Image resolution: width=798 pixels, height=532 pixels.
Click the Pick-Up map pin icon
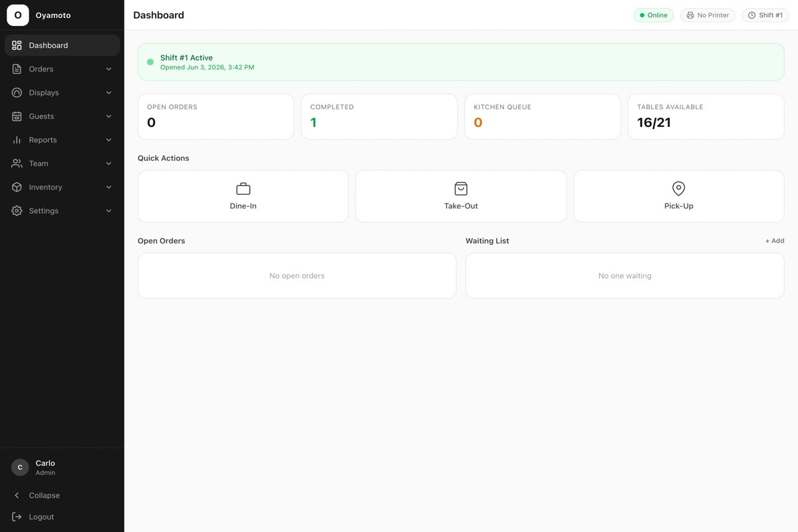click(x=678, y=189)
